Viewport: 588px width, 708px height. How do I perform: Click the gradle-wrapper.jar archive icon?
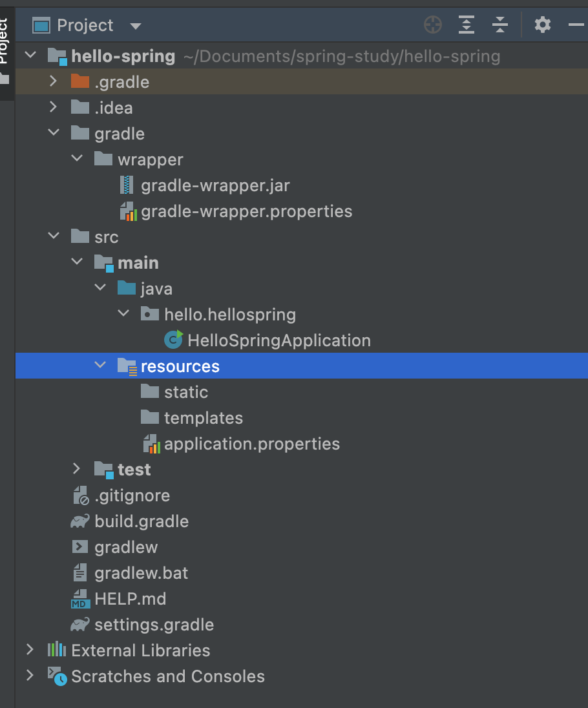[127, 185]
